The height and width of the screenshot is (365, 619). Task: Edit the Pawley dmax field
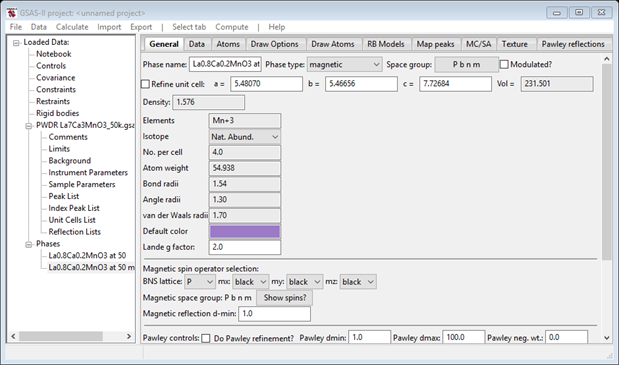(x=463, y=337)
